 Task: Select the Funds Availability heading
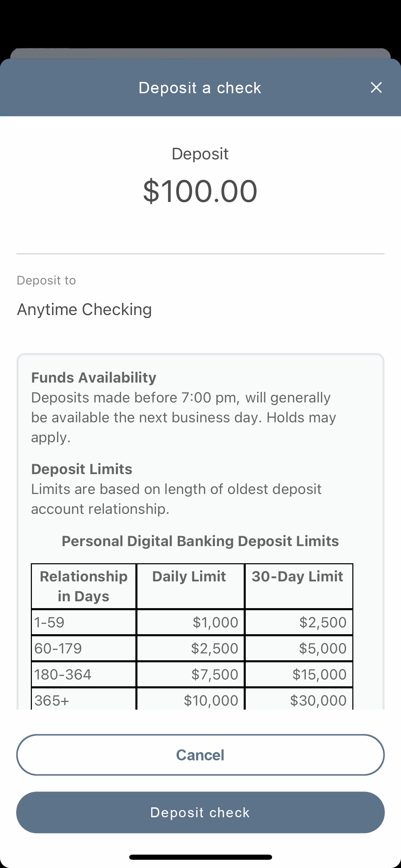tap(94, 377)
